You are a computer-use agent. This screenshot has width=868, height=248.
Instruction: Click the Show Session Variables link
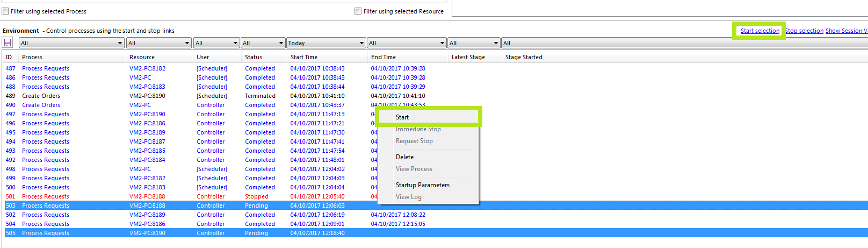point(847,31)
